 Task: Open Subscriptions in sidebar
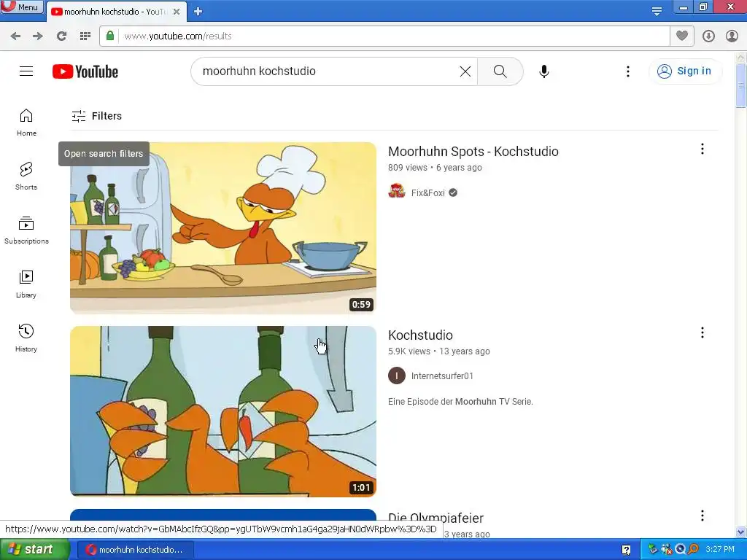tap(26, 230)
